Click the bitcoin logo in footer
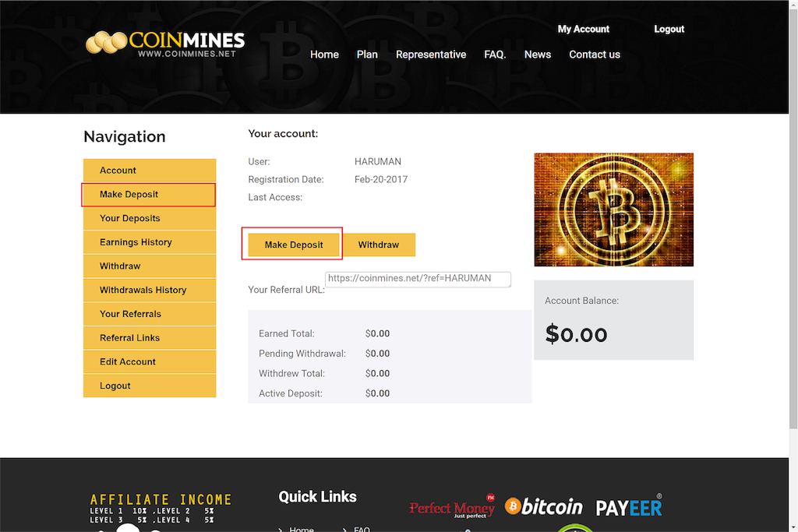 click(x=543, y=506)
